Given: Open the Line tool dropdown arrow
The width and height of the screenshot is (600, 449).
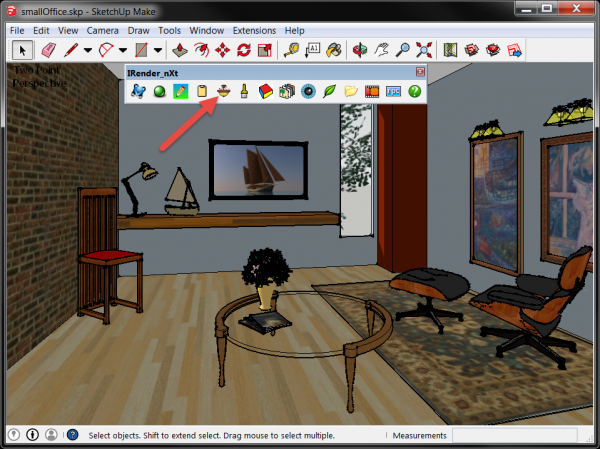Looking at the screenshot, I should 88,50.
